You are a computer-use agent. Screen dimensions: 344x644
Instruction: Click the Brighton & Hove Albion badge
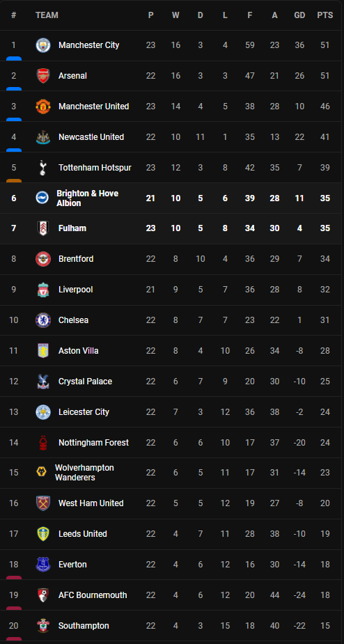point(42,198)
